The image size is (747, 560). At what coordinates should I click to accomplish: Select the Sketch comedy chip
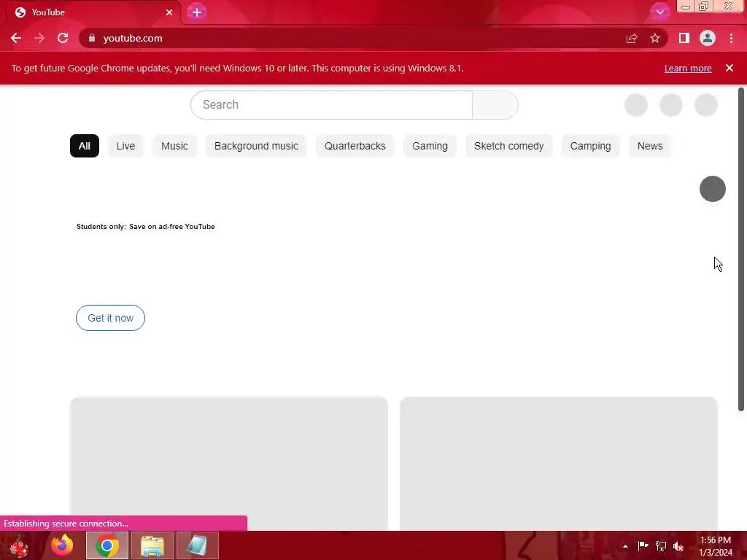coord(508,146)
